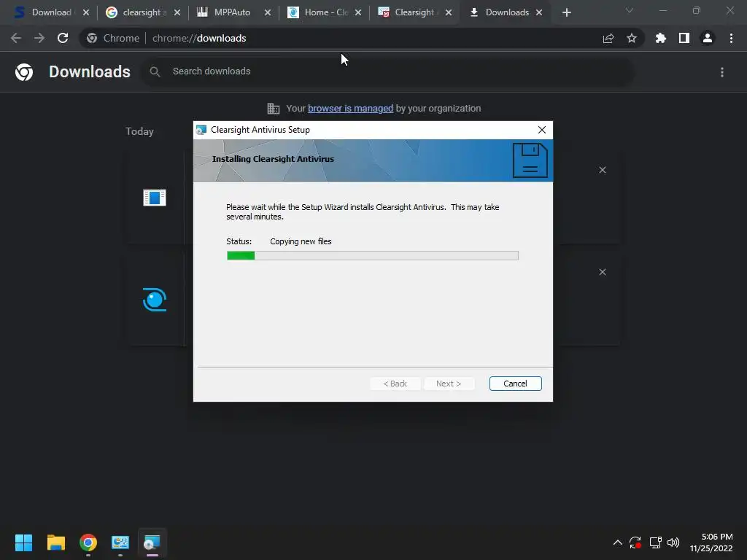Open a new browser tab
Image resolution: width=747 pixels, height=560 pixels.
pos(566,12)
